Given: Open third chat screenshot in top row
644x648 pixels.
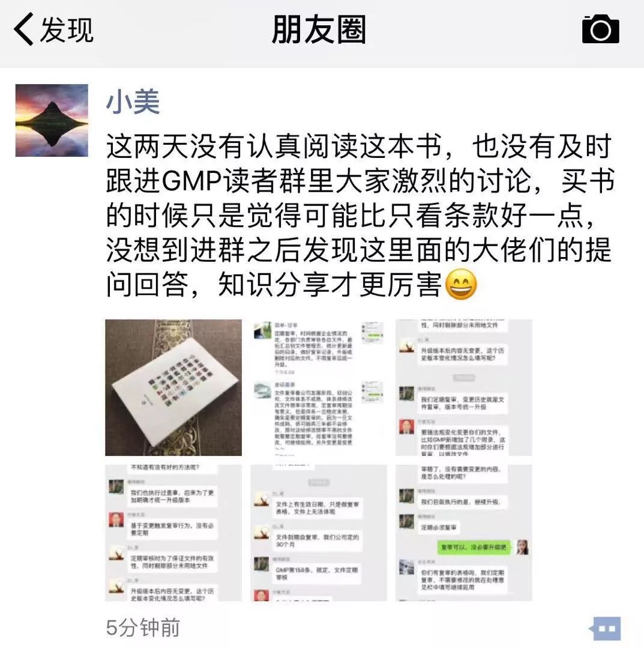Looking at the screenshot, I should pos(464,387).
